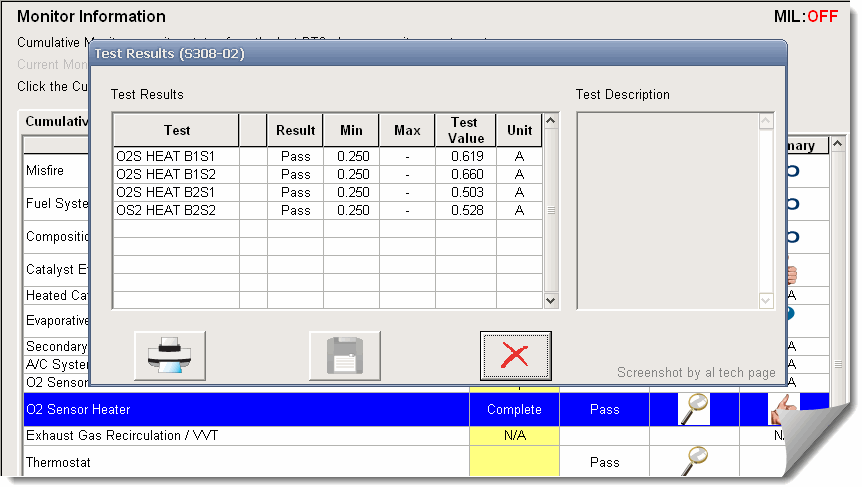Screen dimensions: 862x487
Task: Select the O2S HEAT B1S1 test row
Action: click(x=177, y=157)
